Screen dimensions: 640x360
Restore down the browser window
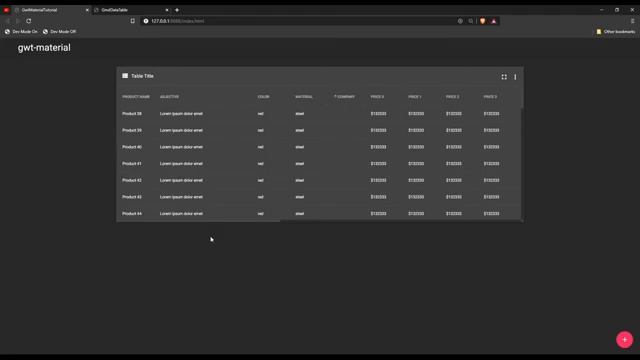[x=617, y=10]
